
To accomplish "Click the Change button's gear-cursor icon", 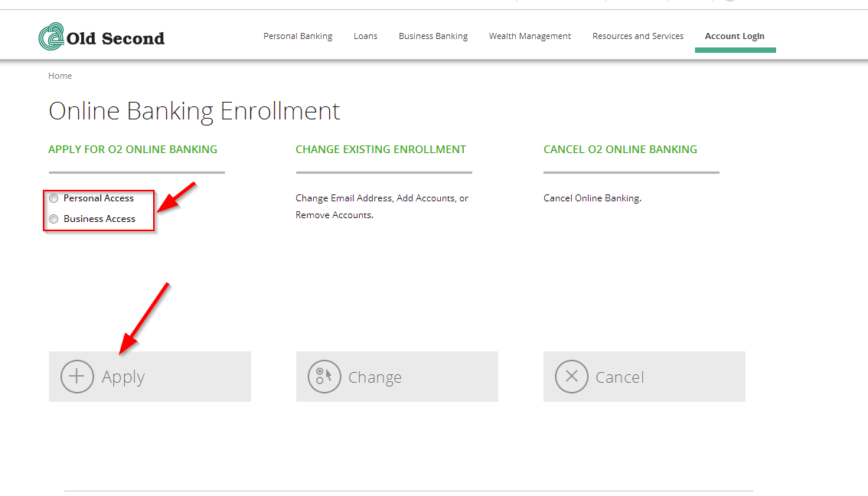I will (324, 377).
